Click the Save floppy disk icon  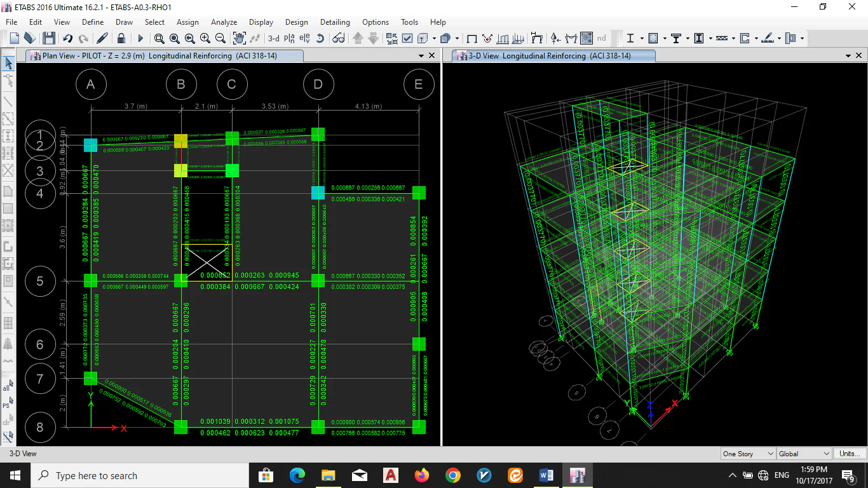[x=49, y=38]
